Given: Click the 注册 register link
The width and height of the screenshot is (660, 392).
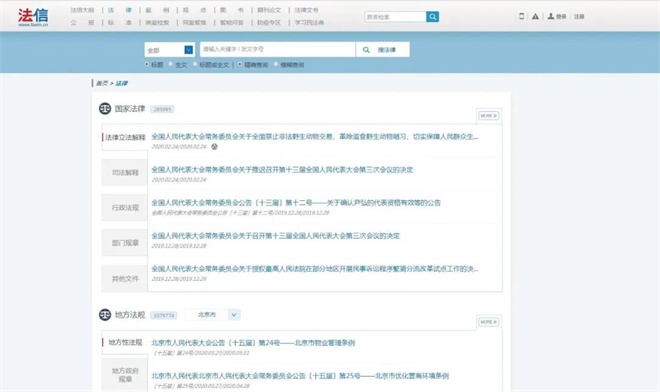Looking at the screenshot, I should (579, 16).
